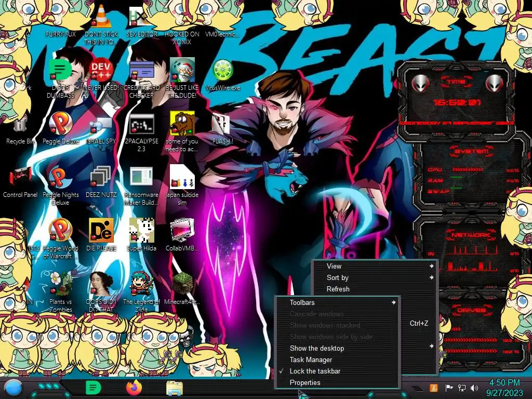The image size is (532, 399).
Task: Open some of you need to ac... dog icon
Action: click(x=182, y=131)
